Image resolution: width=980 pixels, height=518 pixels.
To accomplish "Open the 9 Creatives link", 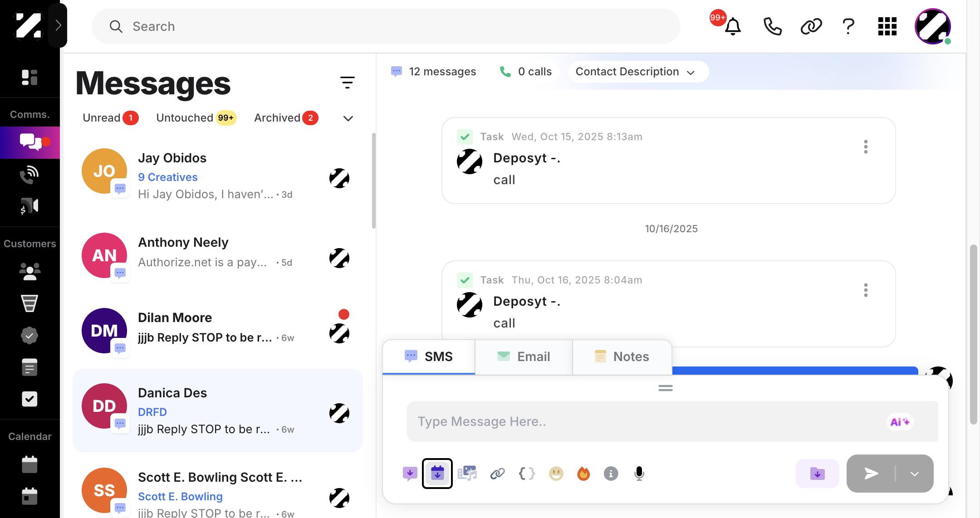I will [168, 177].
